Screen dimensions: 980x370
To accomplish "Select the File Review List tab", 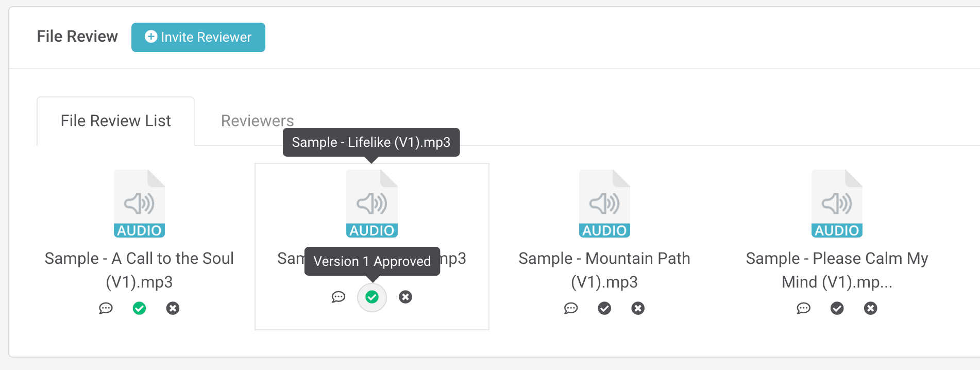I will 115,121.
